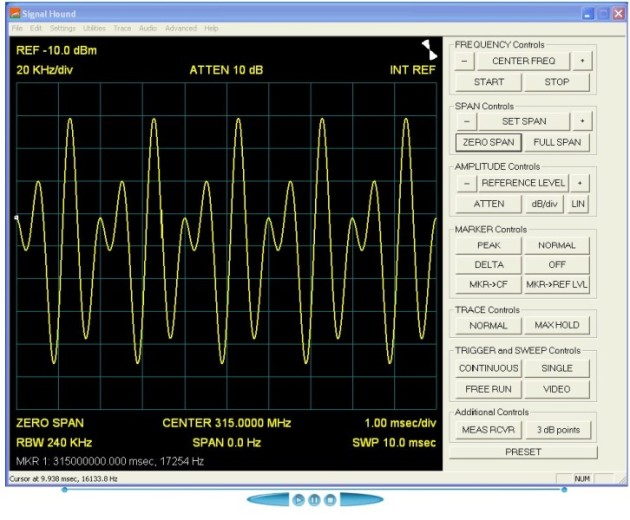The height and width of the screenshot is (520, 630).
Task: Switch amplitude scale to LIN
Action: (x=578, y=203)
